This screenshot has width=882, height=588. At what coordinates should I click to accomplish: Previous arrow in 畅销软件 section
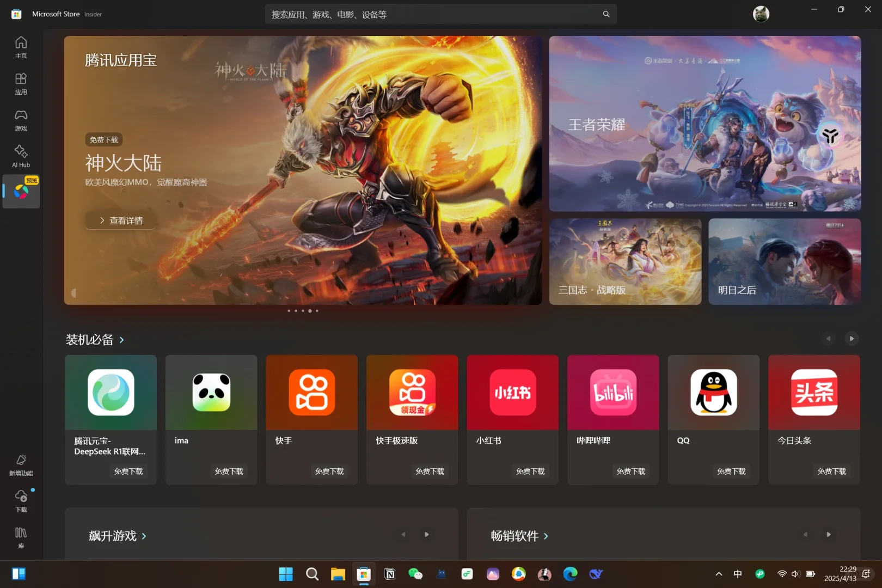pos(805,535)
